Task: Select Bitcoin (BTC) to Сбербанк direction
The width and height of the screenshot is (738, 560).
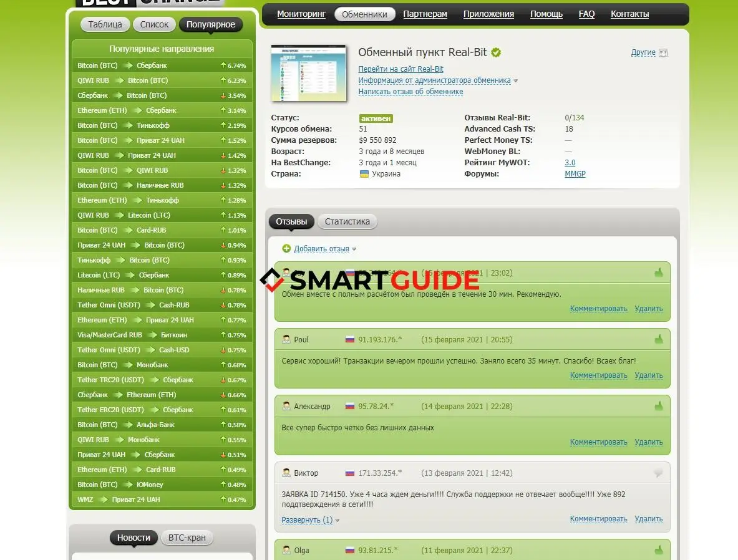Action: click(122, 65)
